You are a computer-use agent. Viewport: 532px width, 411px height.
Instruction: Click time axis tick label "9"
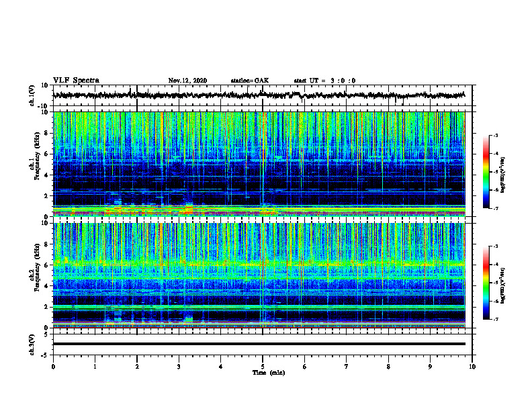click(430, 367)
